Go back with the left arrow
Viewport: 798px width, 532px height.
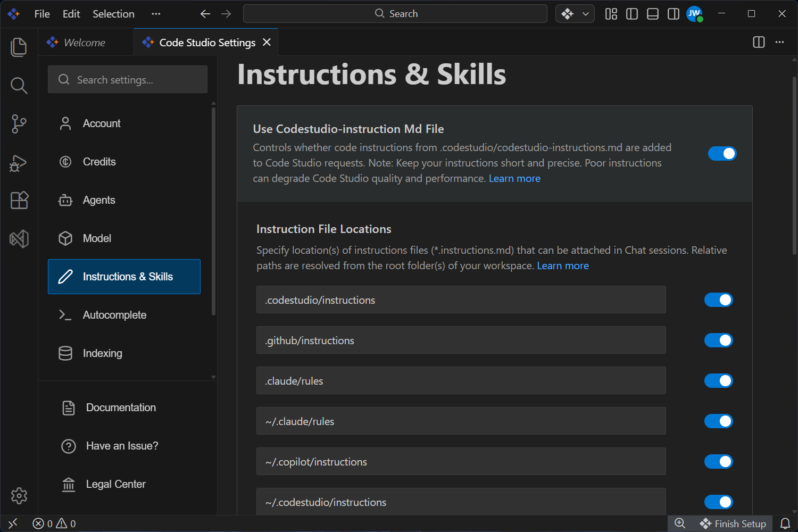pos(205,14)
